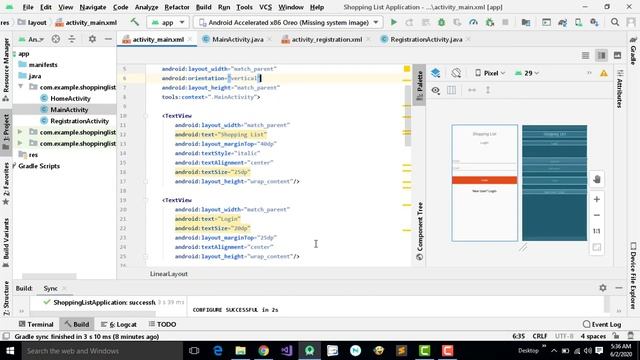Click warning triangle icon in design toolbar
Screen dimensions: 640x360
point(604,73)
